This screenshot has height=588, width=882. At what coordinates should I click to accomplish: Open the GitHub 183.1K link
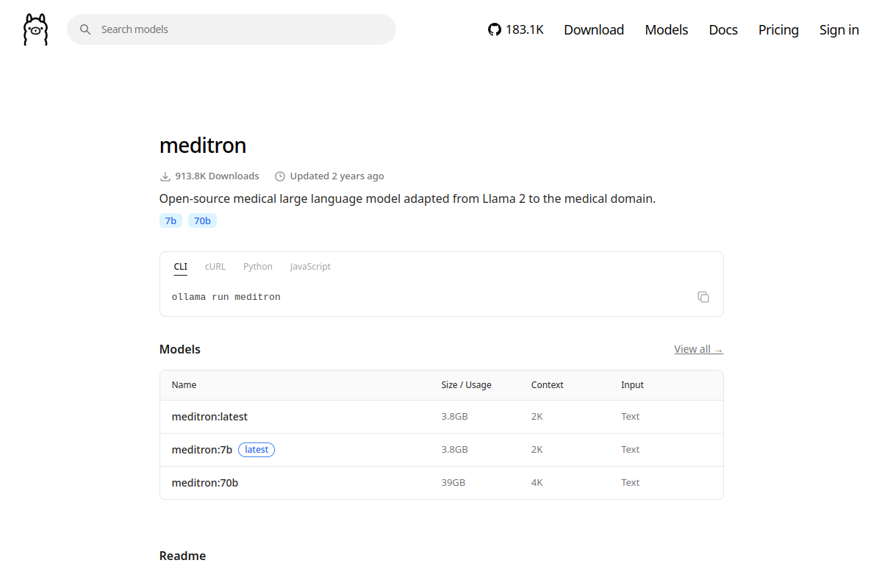click(516, 29)
